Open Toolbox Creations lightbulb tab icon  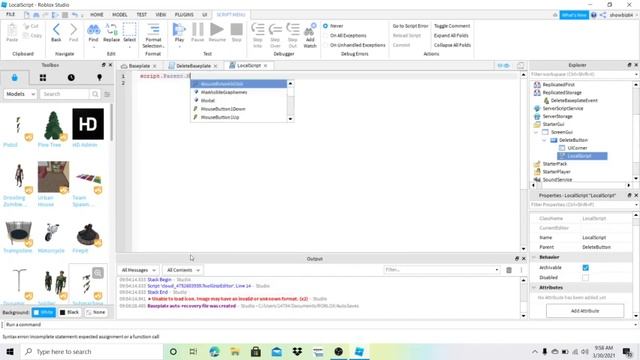coord(99,78)
